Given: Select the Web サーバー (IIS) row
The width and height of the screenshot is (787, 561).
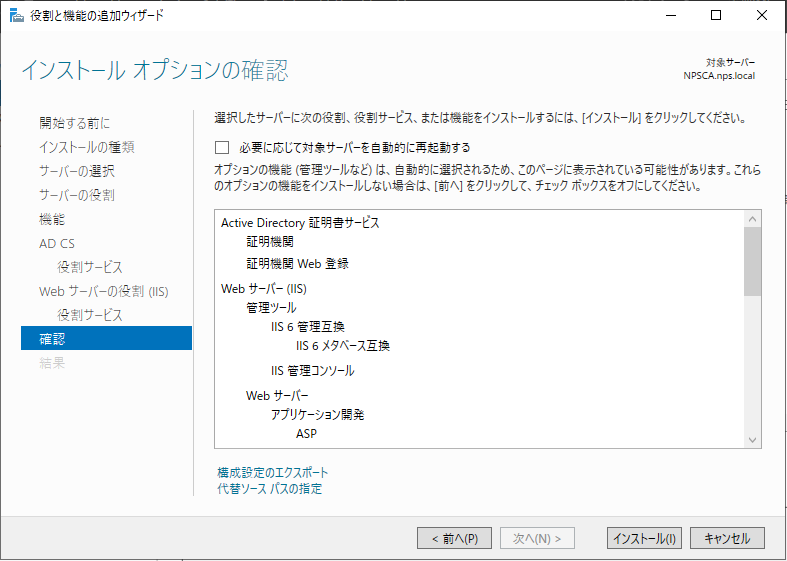Looking at the screenshot, I should [x=264, y=289].
